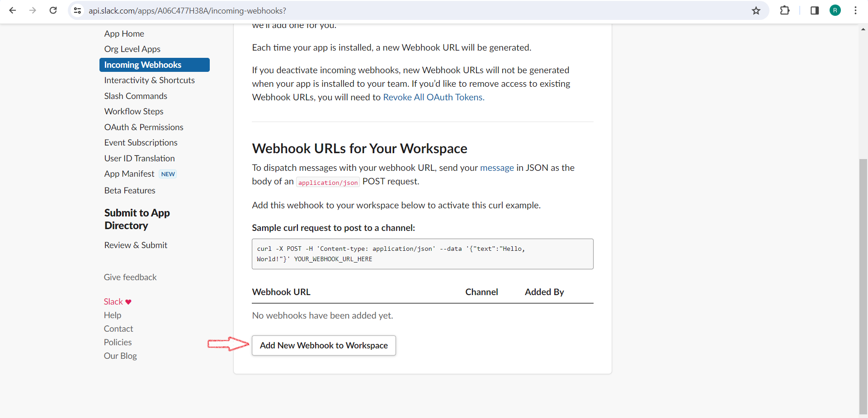Image resolution: width=868 pixels, height=418 pixels.
Task: Reload the current page
Action: click(x=53, y=10)
